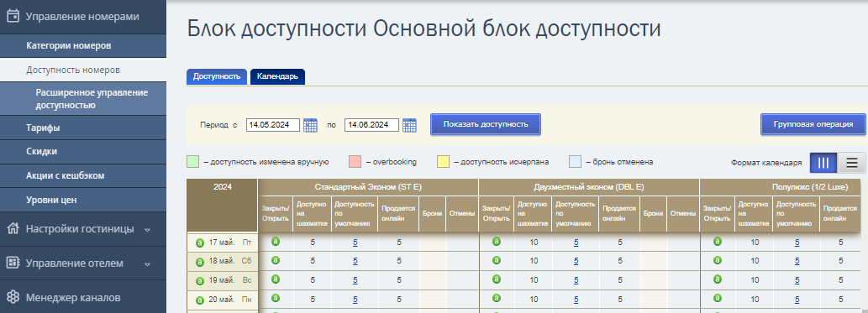868x313 pixels.
Task: Switch to the Доступность tab
Action: click(x=217, y=77)
